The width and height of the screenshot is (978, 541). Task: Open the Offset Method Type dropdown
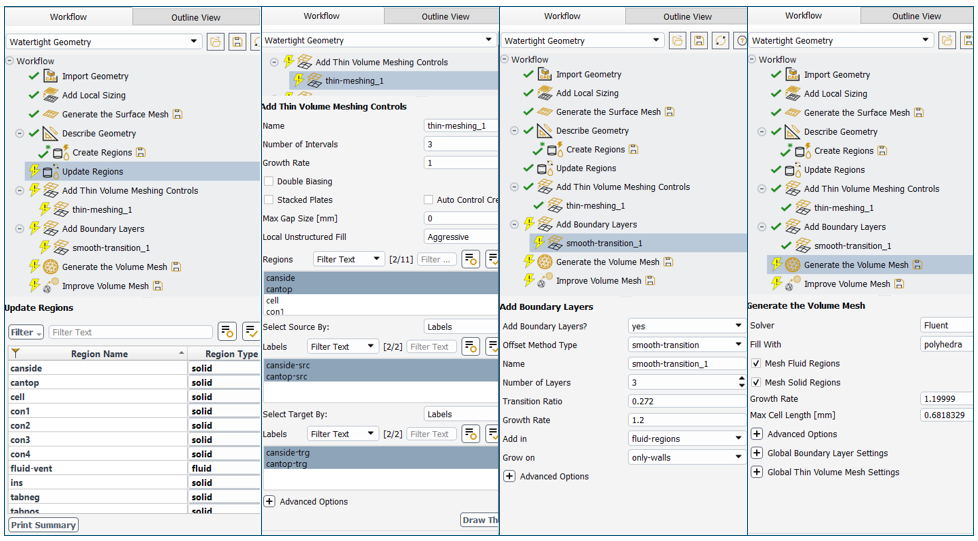pyautogui.click(x=686, y=344)
